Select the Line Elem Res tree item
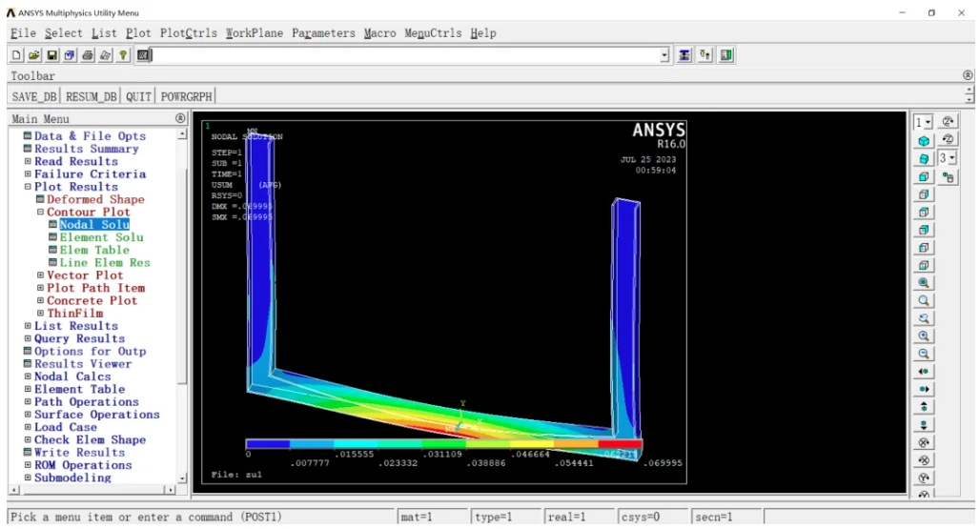This screenshot has height=529, width=980. [105, 262]
